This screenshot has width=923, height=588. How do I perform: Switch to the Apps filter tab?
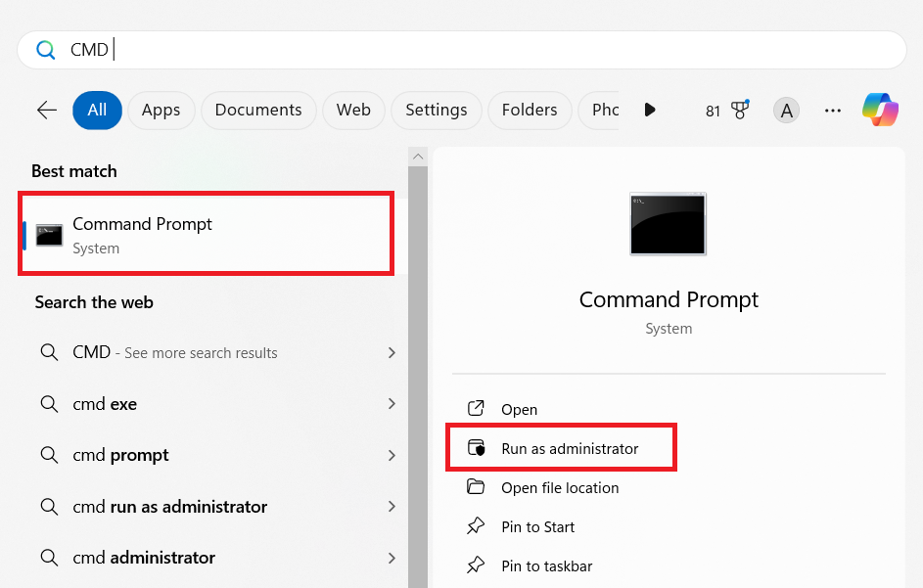tap(161, 111)
